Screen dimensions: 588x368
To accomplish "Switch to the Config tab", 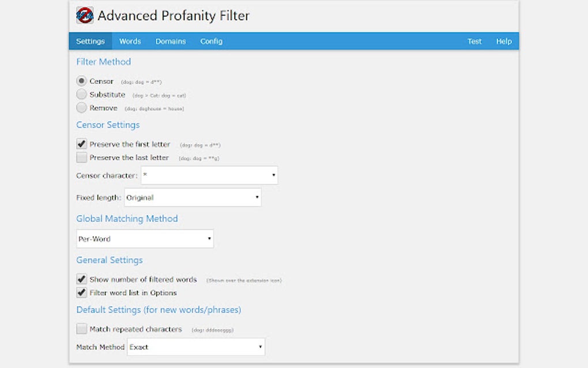I will (x=211, y=41).
